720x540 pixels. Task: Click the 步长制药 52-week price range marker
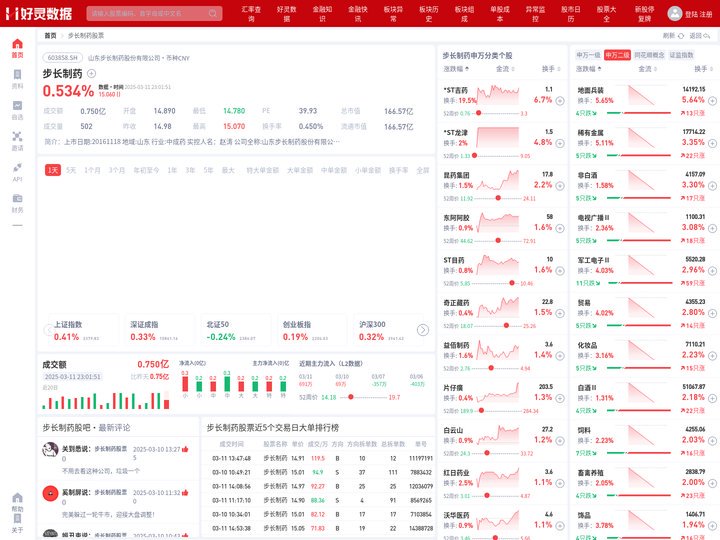pos(351,397)
